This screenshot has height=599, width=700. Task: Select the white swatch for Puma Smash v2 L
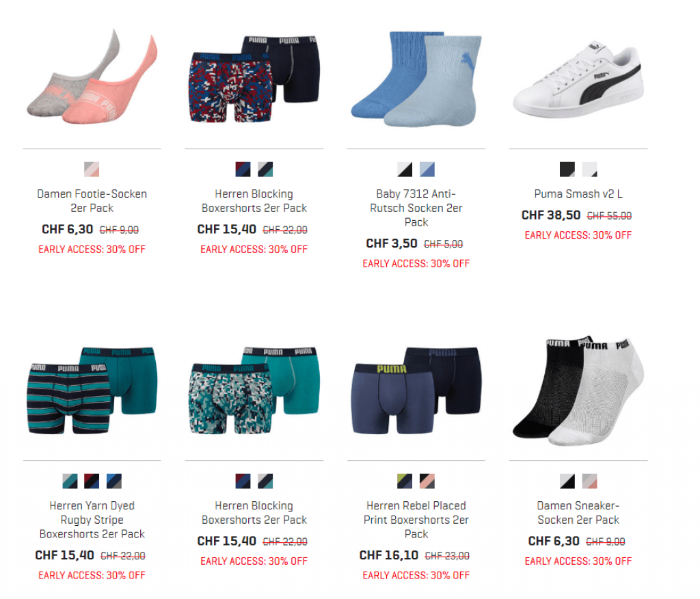click(x=589, y=170)
